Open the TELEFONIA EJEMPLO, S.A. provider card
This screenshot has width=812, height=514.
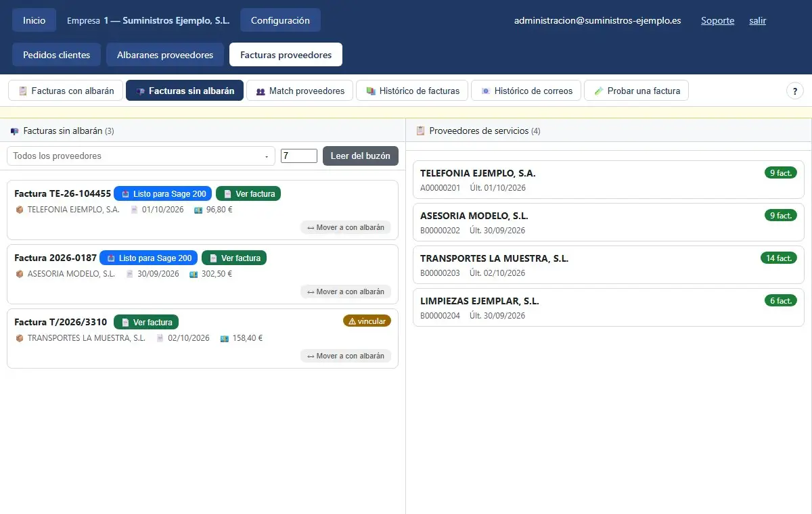[608, 180]
